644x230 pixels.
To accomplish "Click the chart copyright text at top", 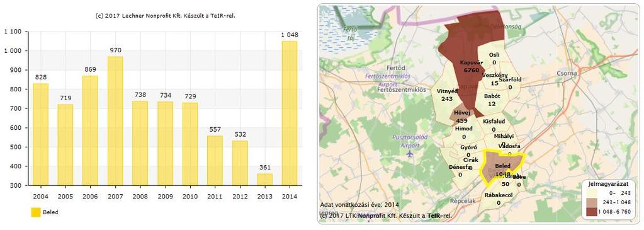I will [x=165, y=16].
